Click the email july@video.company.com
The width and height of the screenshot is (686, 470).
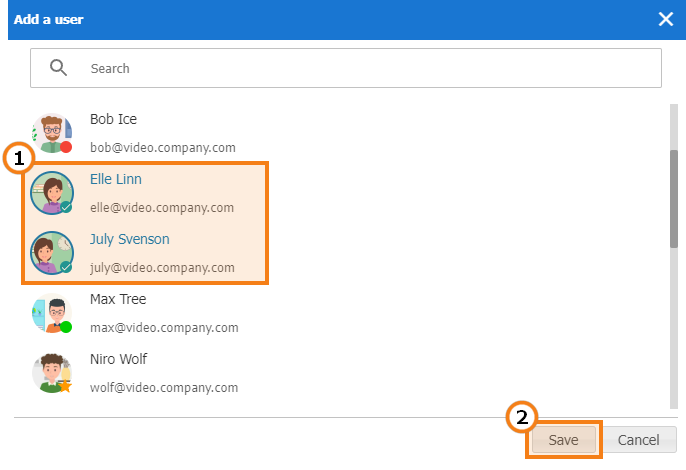point(162,267)
